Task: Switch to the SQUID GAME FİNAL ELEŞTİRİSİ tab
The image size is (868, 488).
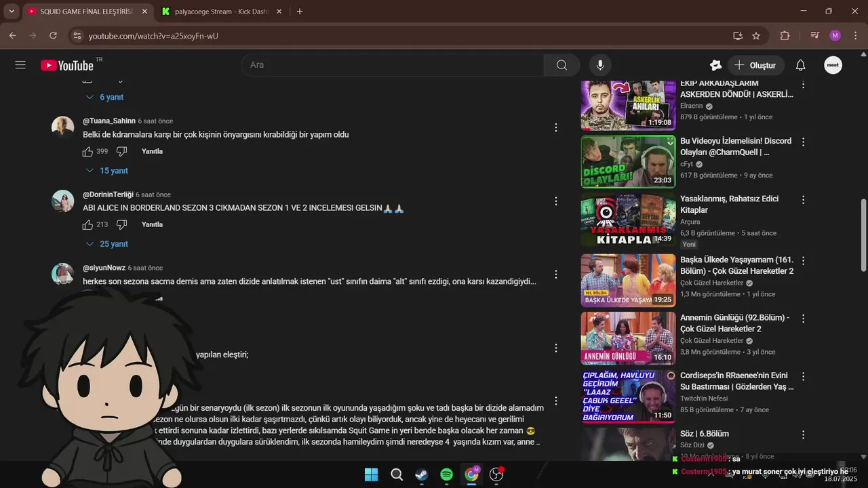Action: 86,12
